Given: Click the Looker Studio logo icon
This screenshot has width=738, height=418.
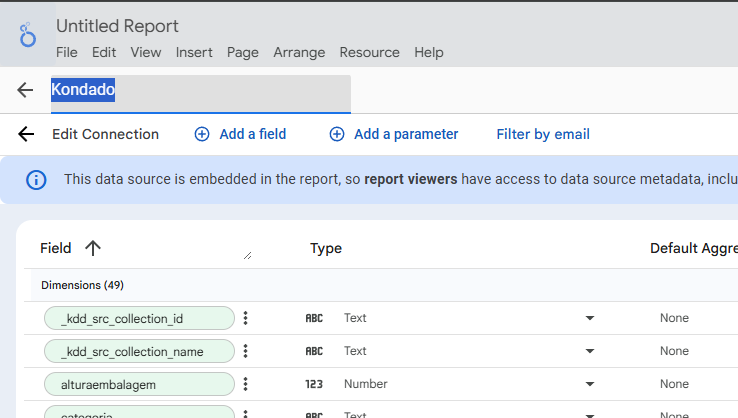Looking at the screenshot, I should click(x=27, y=35).
